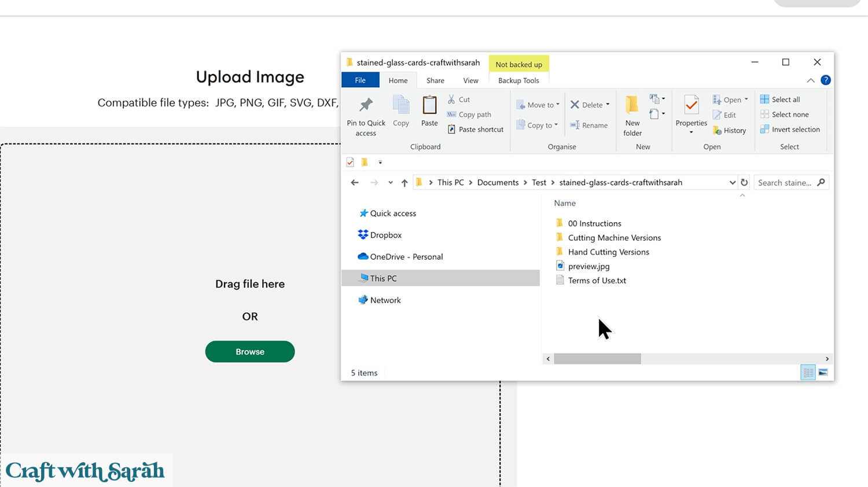868x487 pixels.
Task: Open the Explorer help question mark icon
Action: pyautogui.click(x=826, y=80)
